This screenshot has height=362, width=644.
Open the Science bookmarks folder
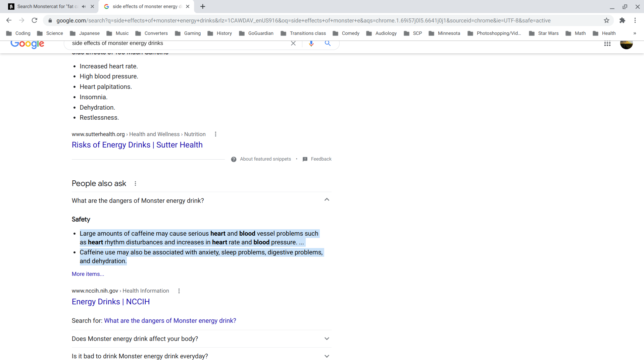pyautogui.click(x=50, y=33)
